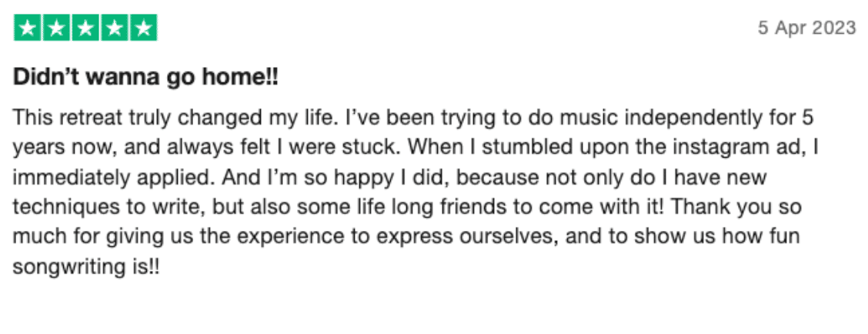Click the first green rating star

pyautogui.click(x=28, y=29)
